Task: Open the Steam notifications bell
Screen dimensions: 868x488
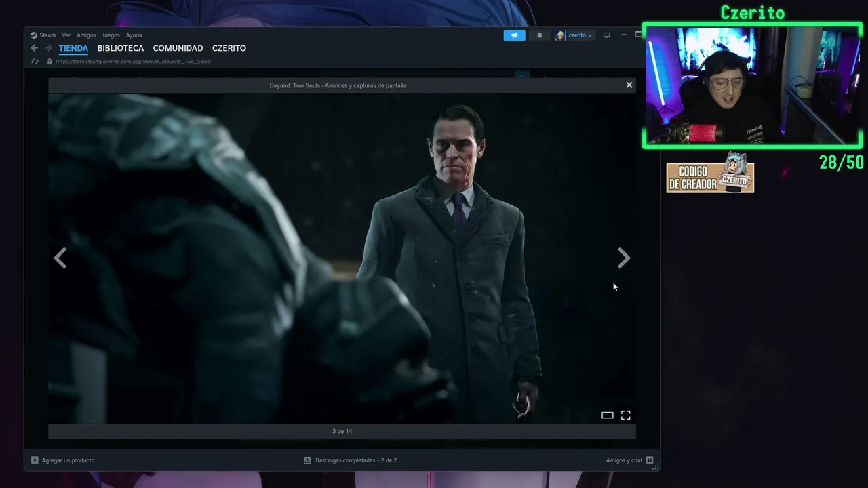Action: pos(540,35)
